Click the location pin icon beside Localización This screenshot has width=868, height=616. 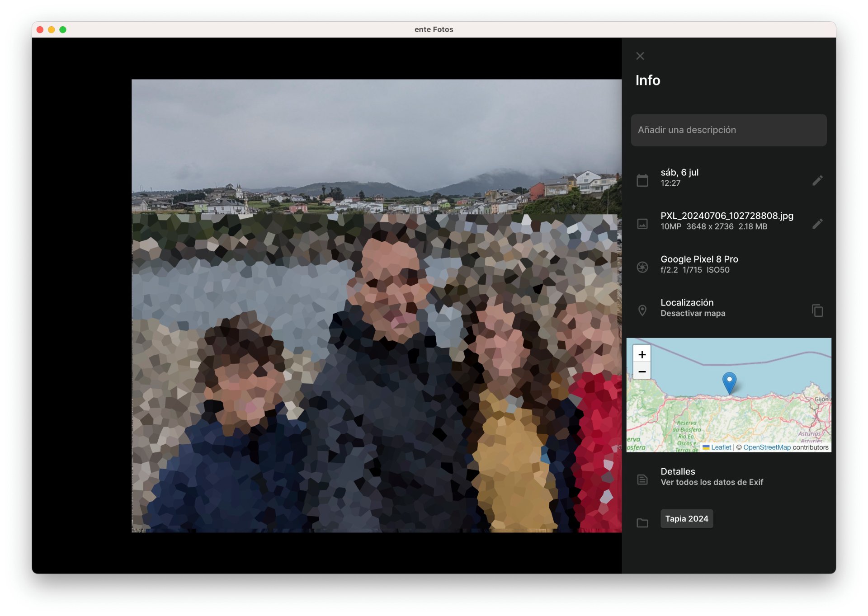coord(642,310)
